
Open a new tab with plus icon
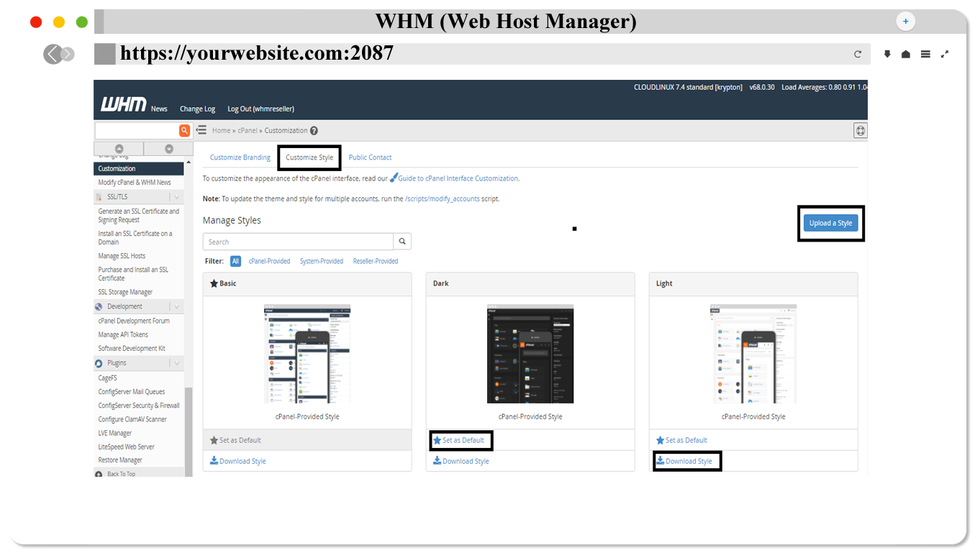(906, 22)
